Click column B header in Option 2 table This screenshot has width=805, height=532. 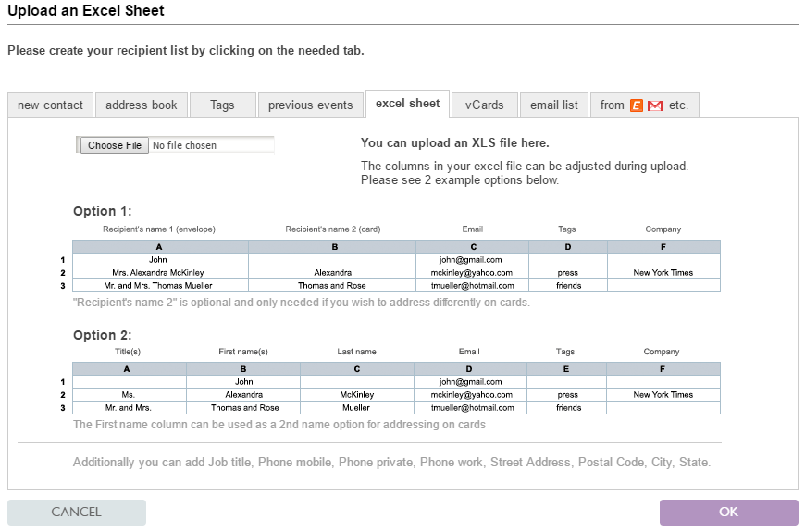click(x=243, y=369)
